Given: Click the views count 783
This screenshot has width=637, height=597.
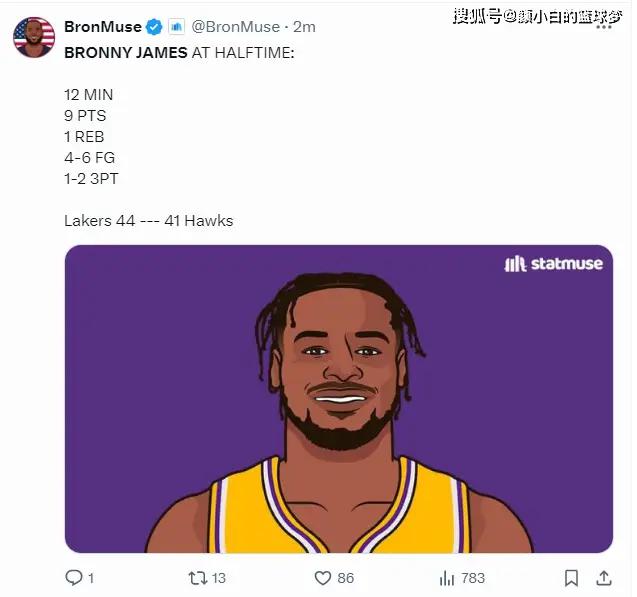Looking at the screenshot, I should [473, 578].
